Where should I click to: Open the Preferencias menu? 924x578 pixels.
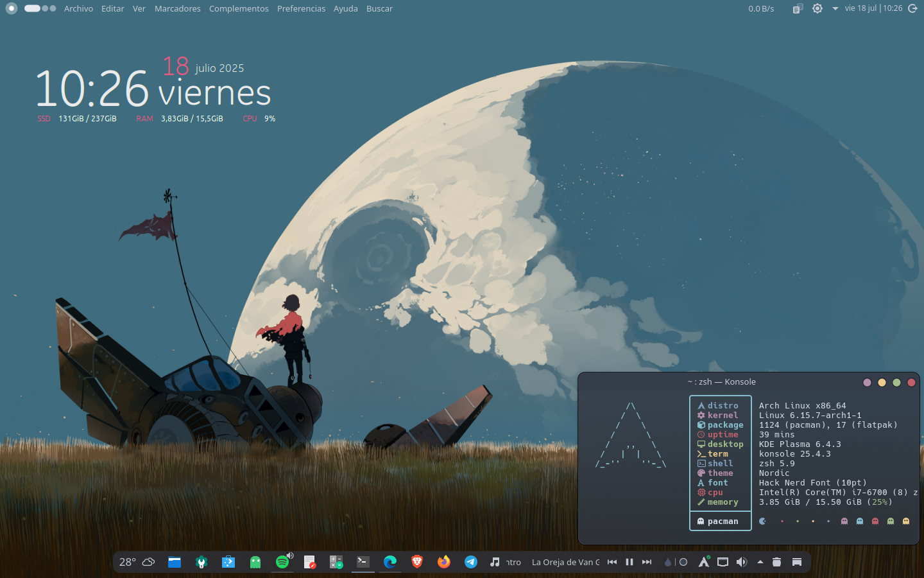pyautogui.click(x=301, y=8)
